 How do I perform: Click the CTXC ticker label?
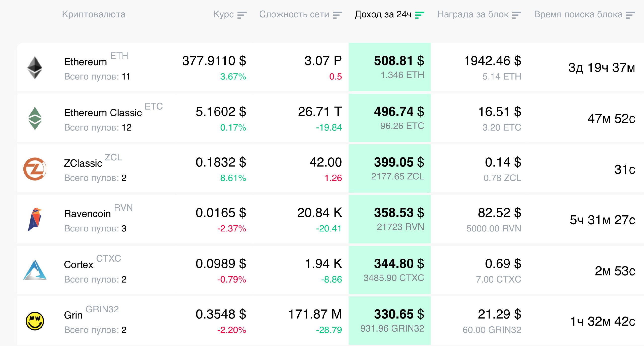click(x=108, y=259)
